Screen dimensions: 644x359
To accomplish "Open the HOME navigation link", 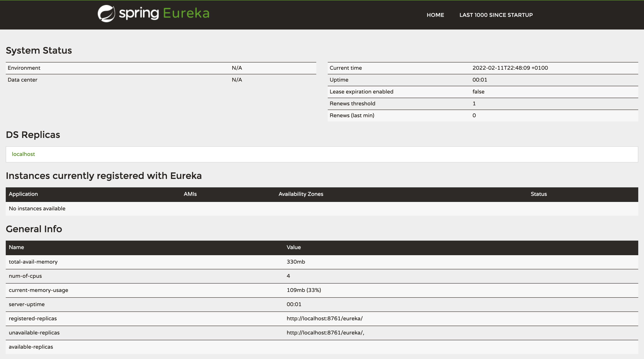I will point(435,15).
